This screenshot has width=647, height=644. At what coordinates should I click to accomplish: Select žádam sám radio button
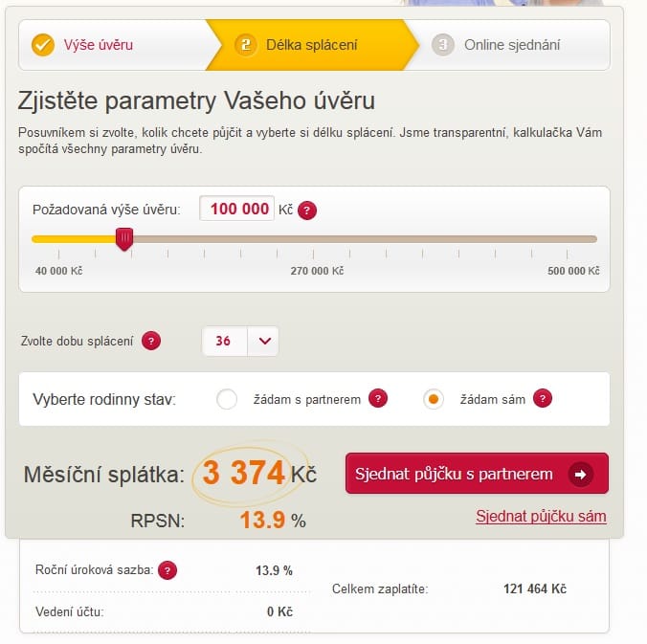tap(434, 399)
